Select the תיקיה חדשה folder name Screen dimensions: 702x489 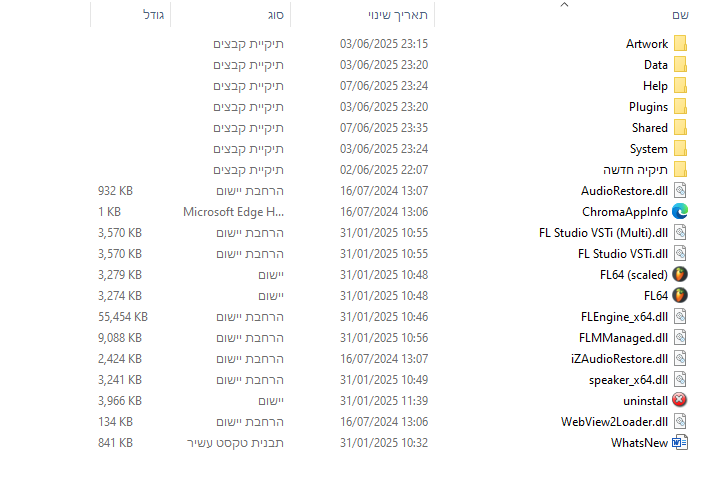[x=635, y=170]
